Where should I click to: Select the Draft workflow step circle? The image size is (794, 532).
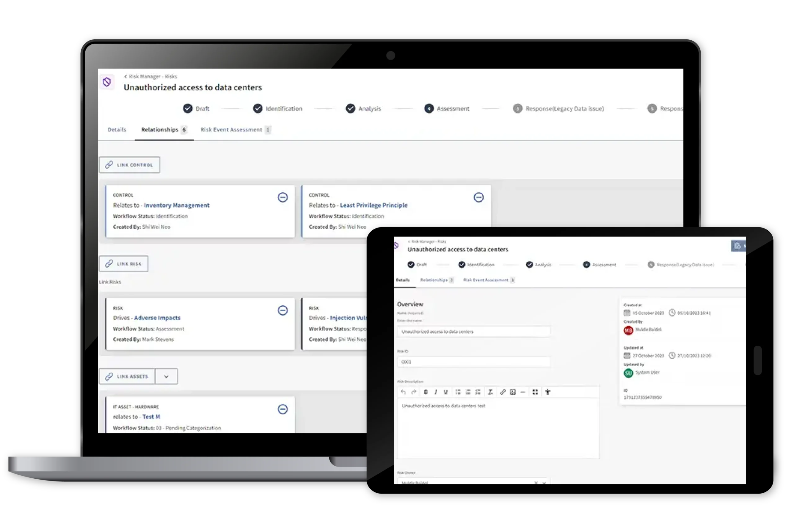tap(188, 109)
